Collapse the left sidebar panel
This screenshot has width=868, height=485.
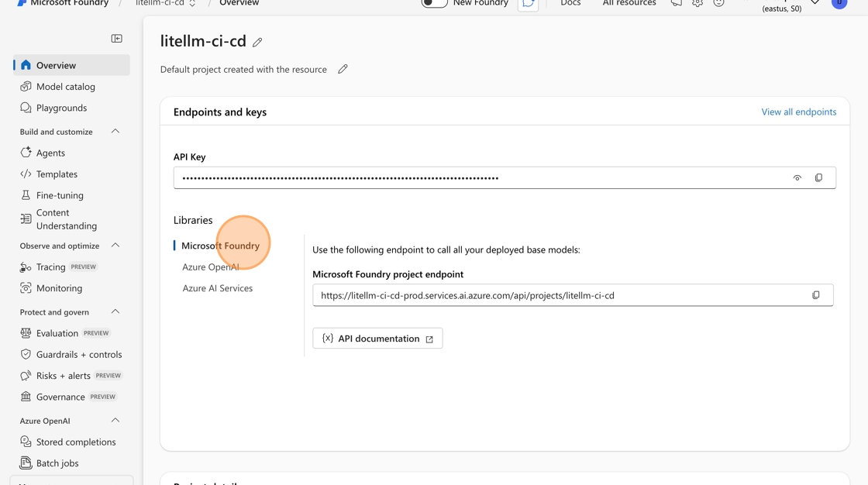[116, 39]
